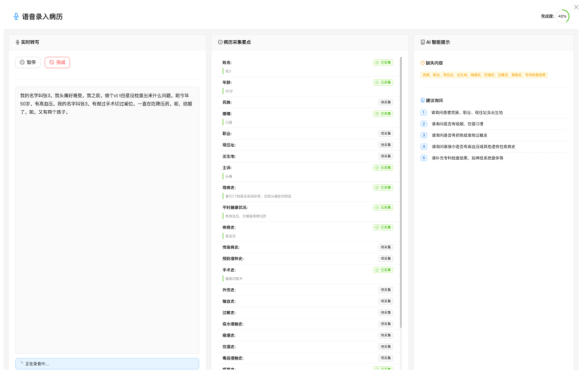Click the 姓名 field label
The width and height of the screenshot is (582, 374).
227,63
